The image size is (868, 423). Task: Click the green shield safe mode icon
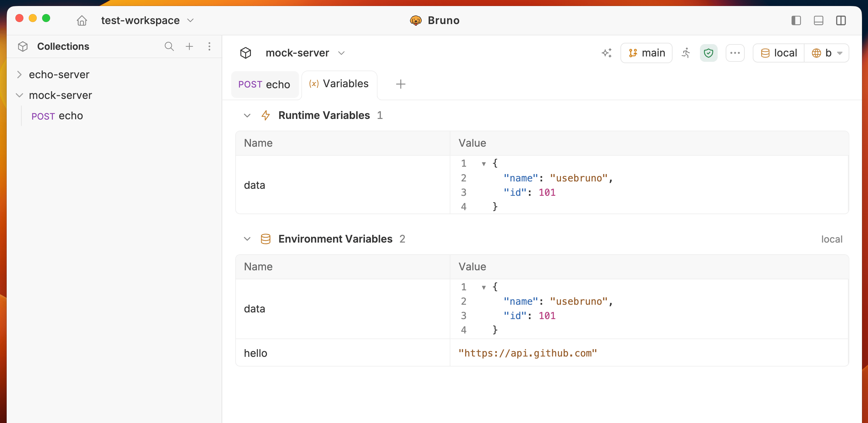pyautogui.click(x=708, y=53)
